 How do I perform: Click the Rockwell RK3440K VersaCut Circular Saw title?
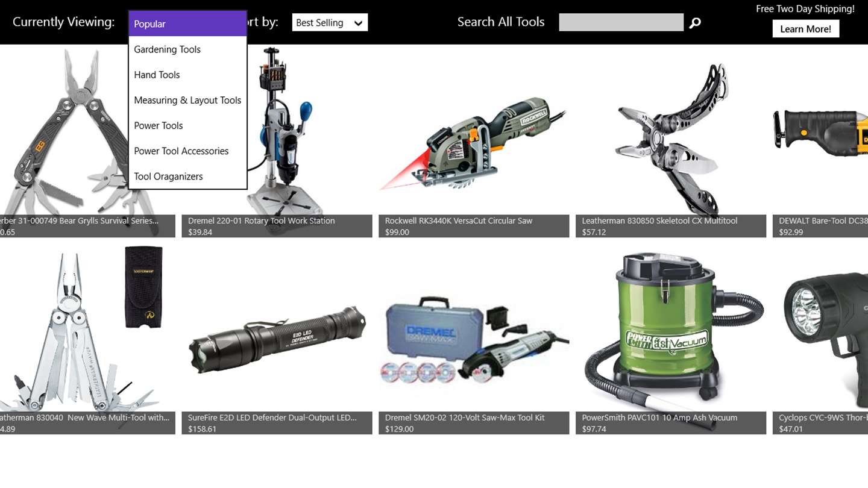[x=459, y=221]
